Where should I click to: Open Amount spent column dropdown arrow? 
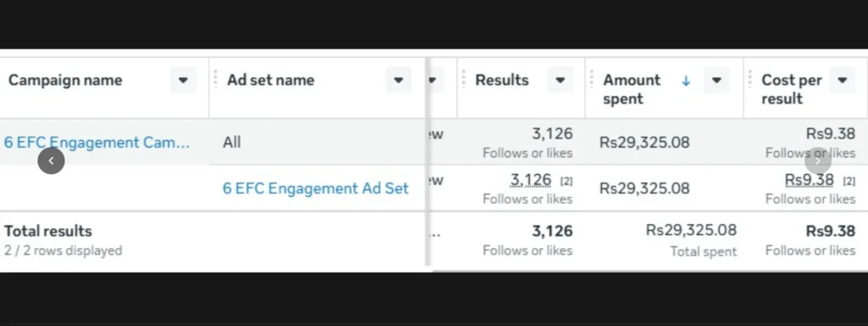(x=716, y=81)
